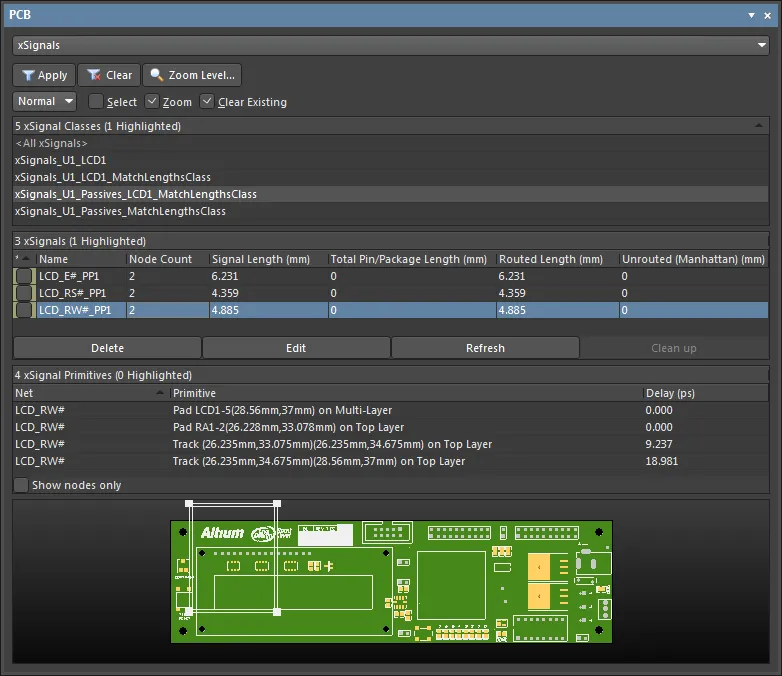Click the Clear filter icon
Image resolution: width=782 pixels, height=676 pixels.
pos(94,75)
